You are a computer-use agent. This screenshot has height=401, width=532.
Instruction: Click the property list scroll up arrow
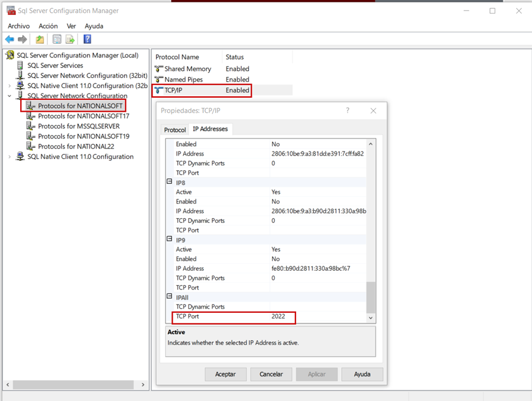[x=371, y=144]
